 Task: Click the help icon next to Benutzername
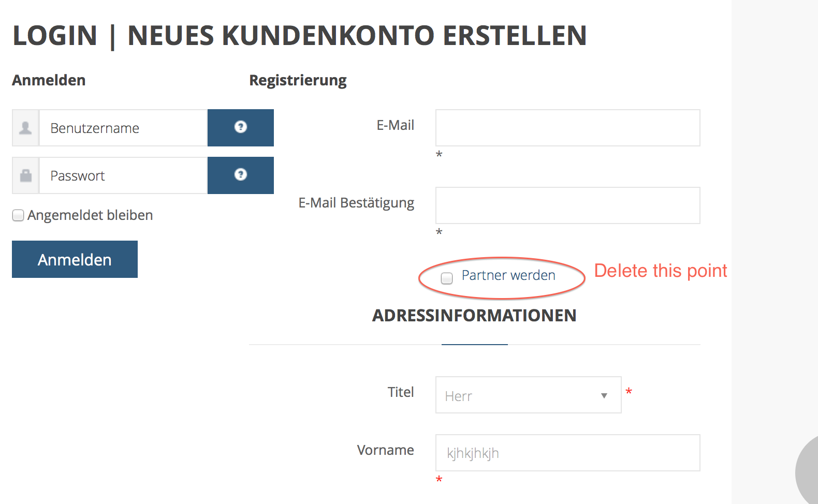click(240, 127)
